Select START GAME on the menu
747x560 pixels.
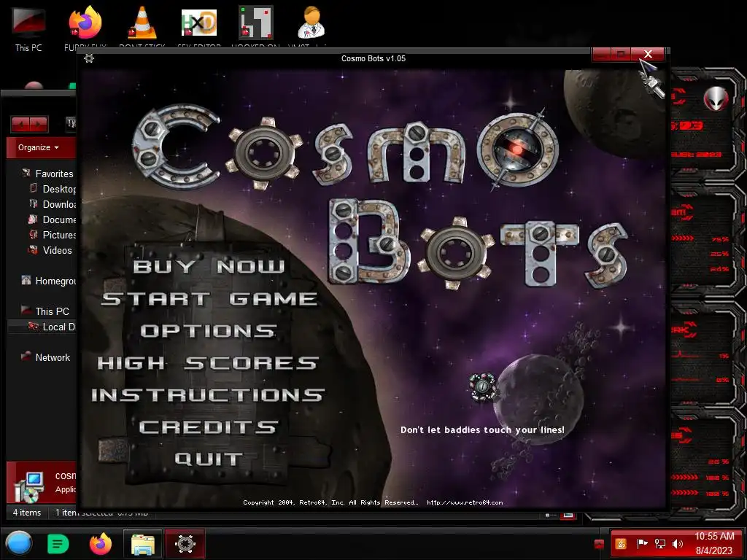[209, 298]
